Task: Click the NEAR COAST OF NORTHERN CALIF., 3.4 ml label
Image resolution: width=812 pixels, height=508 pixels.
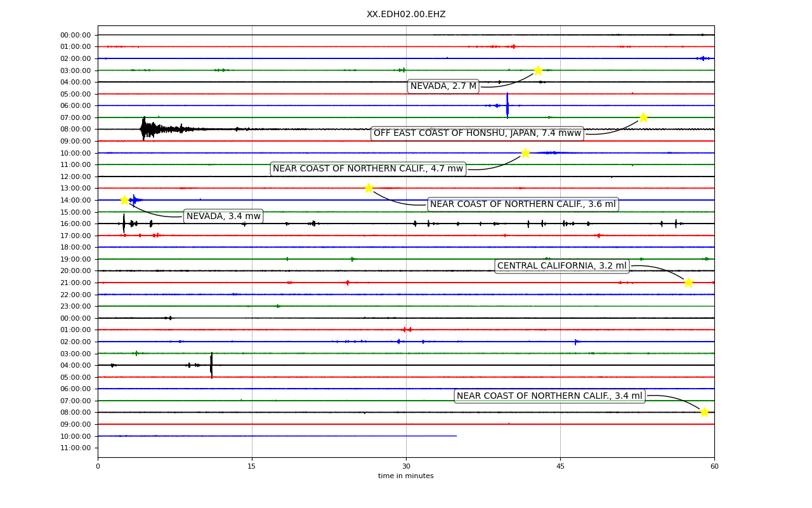Action: (549, 396)
